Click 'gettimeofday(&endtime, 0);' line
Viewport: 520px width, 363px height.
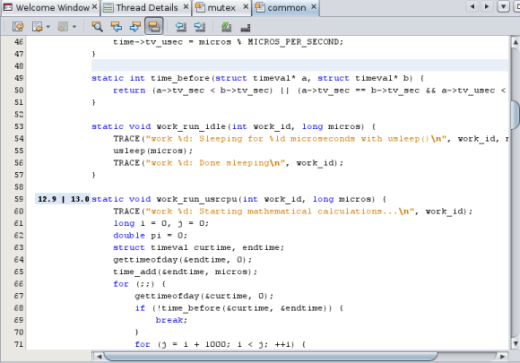pyautogui.click(x=182, y=260)
